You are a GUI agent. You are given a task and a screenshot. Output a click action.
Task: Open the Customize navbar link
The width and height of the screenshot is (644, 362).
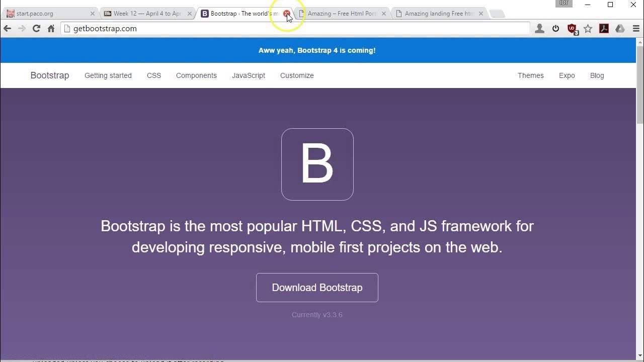tap(297, 75)
